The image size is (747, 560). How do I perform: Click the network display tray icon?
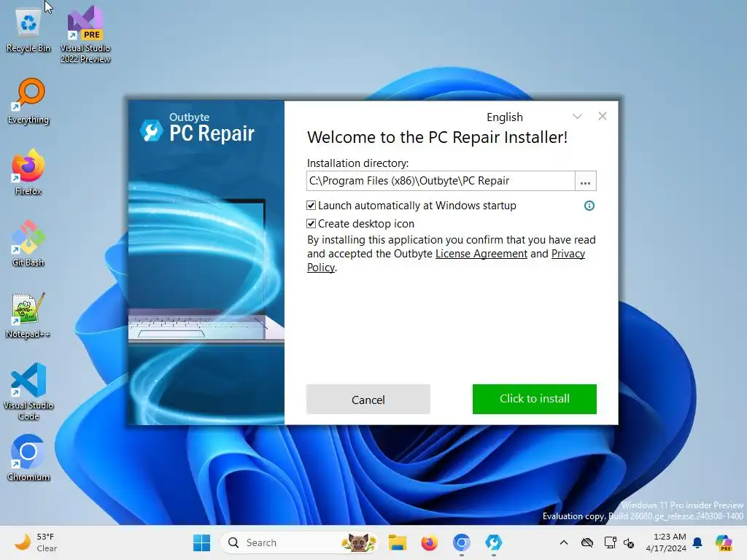point(610,542)
